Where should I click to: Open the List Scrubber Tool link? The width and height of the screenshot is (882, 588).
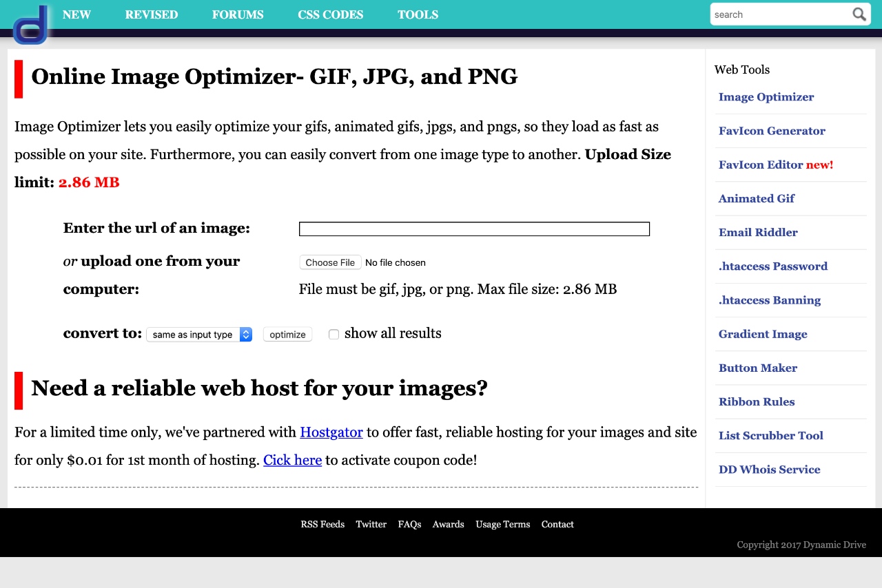(x=771, y=435)
